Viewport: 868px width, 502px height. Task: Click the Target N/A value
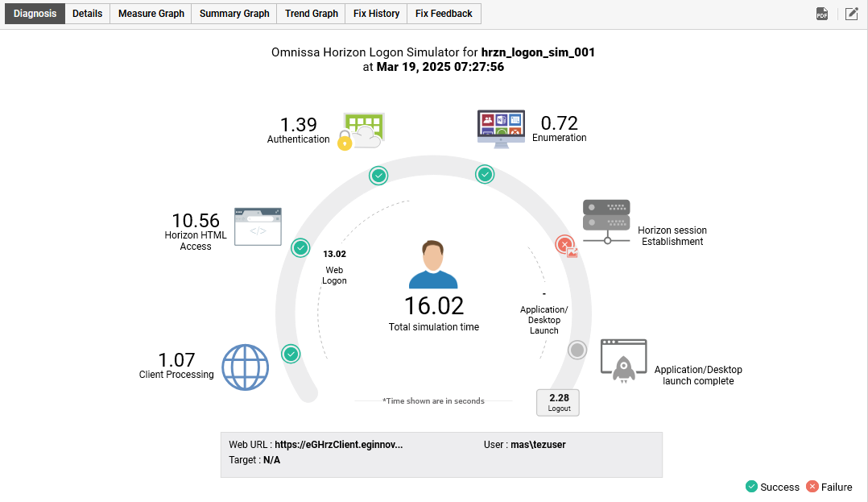click(272, 460)
